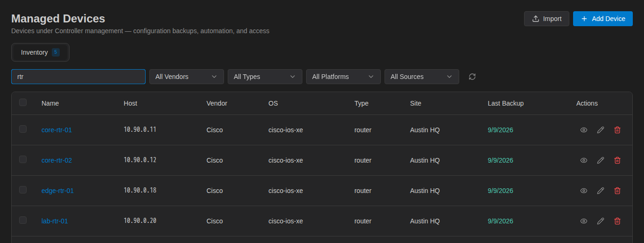Edit core-rtr-01 with the pencil icon
This screenshot has height=243, width=644.
[601, 130]
